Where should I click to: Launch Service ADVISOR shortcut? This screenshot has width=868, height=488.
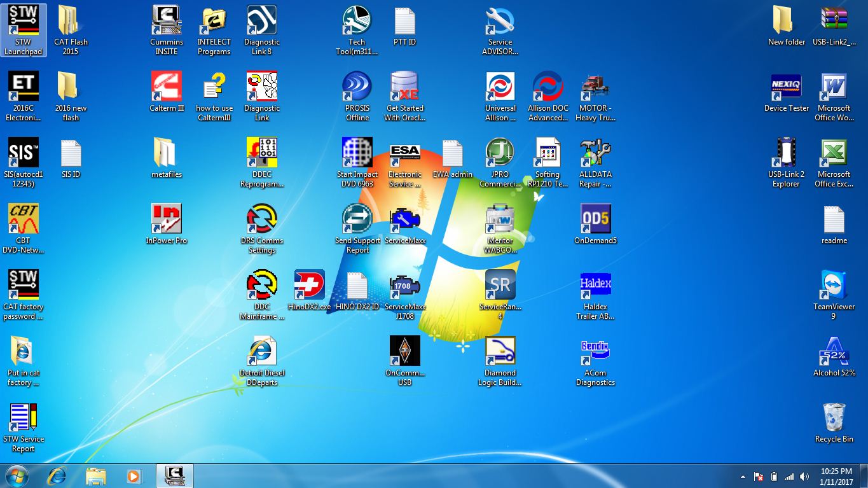(500, 30)
